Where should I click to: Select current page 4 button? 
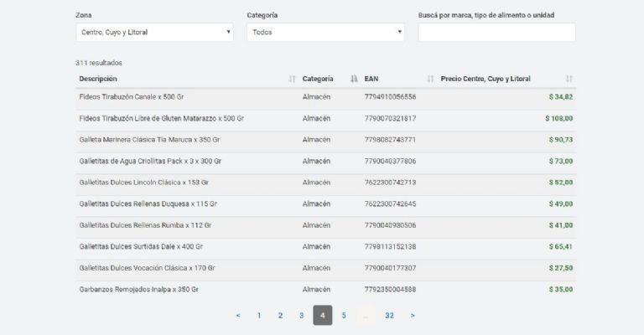[x=323, y=316]
